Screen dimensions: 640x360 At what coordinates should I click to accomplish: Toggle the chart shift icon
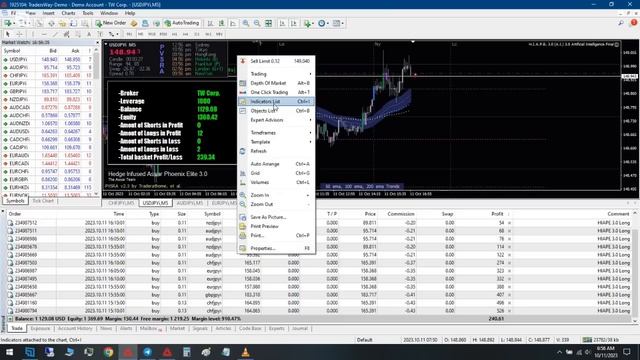[293, 23]
